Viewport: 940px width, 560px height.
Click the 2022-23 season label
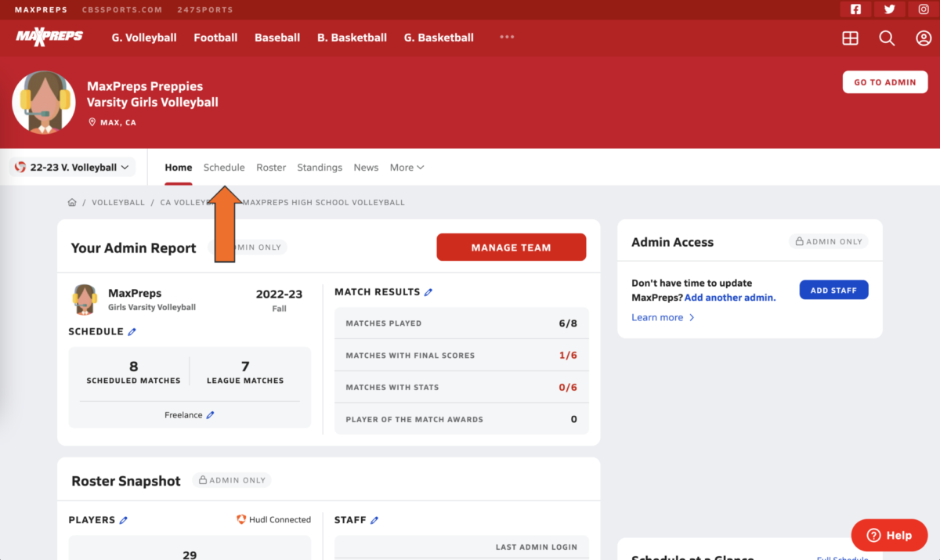(x=280, y=294)
